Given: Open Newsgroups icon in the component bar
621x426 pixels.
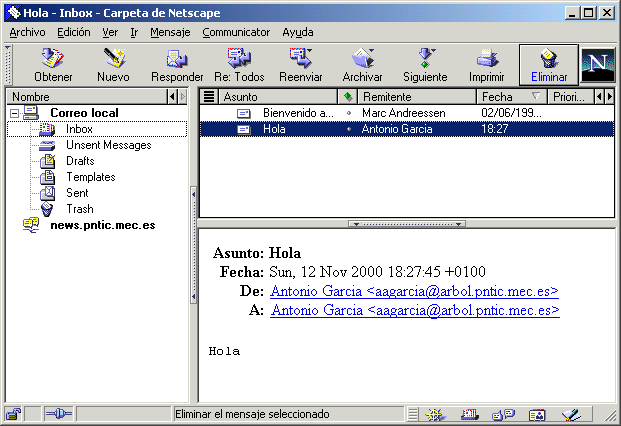Looking at the screenshot, I should [503, 415].
